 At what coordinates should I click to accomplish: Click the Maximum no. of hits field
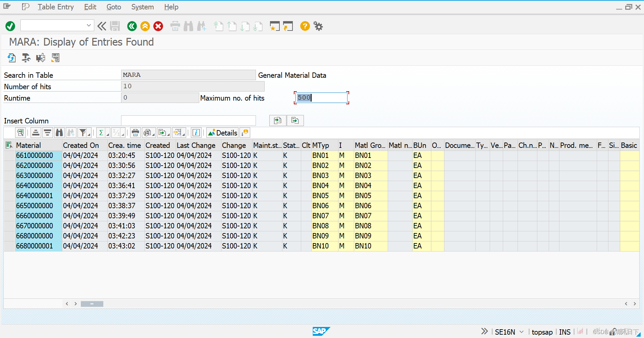click(322, 98)
